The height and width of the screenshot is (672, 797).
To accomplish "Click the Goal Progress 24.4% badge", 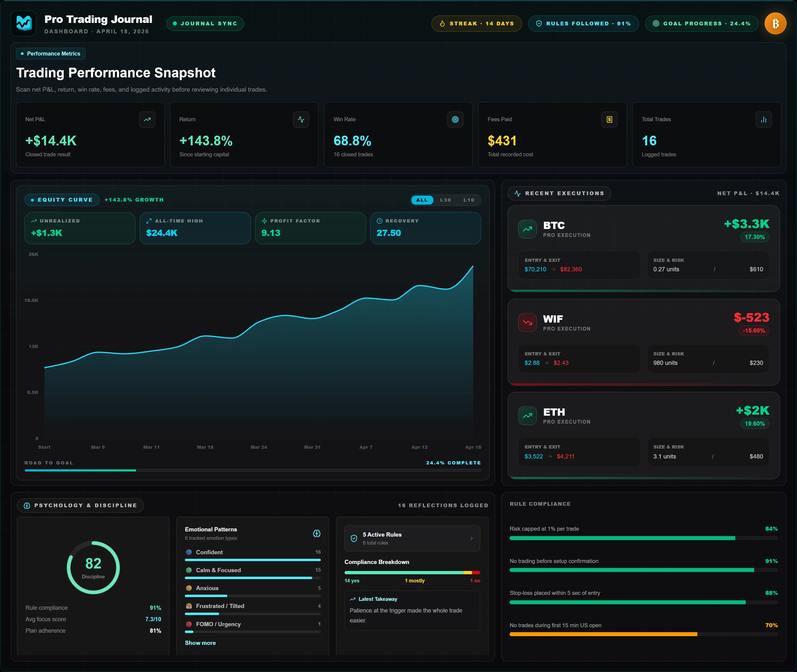I will (x=701, y=24).
